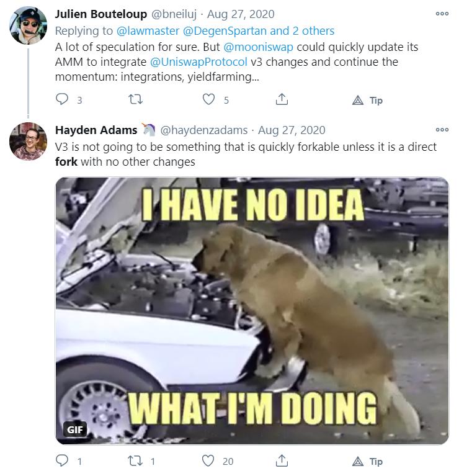Open more options on Julien's tweet

point(442,14)
